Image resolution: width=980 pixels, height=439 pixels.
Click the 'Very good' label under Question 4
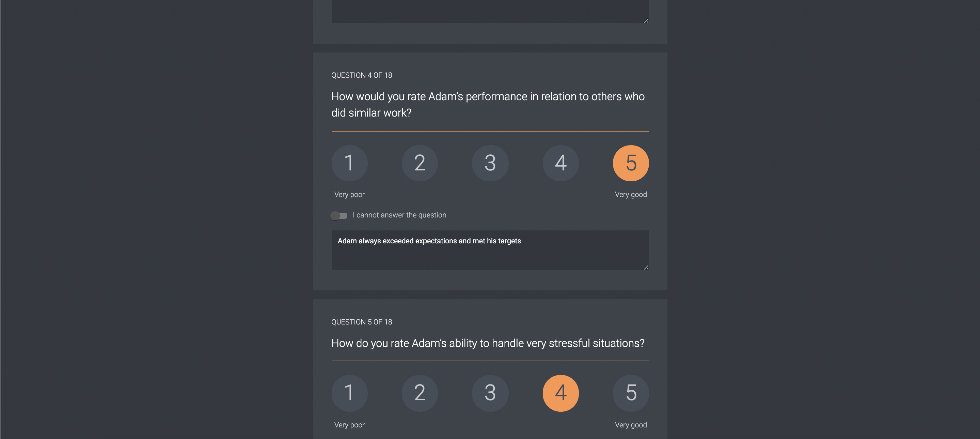tap(631, 195)
